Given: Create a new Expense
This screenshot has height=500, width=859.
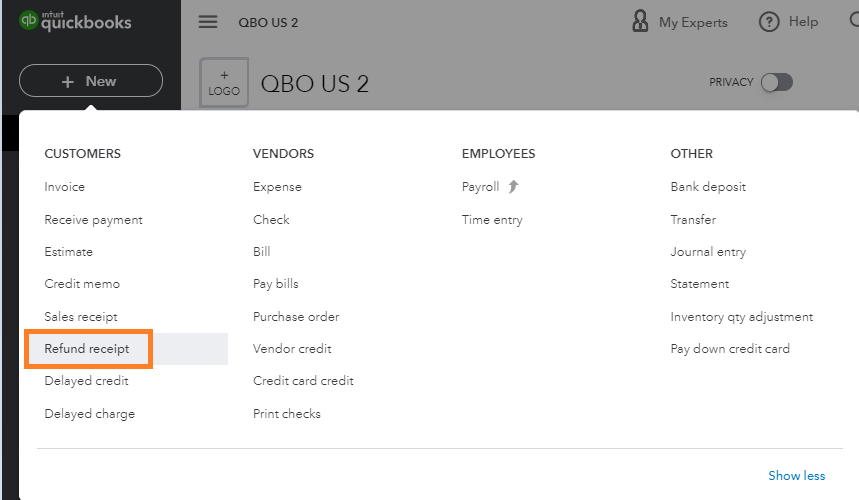Looking at the screenshot, I should click(277, 187).
